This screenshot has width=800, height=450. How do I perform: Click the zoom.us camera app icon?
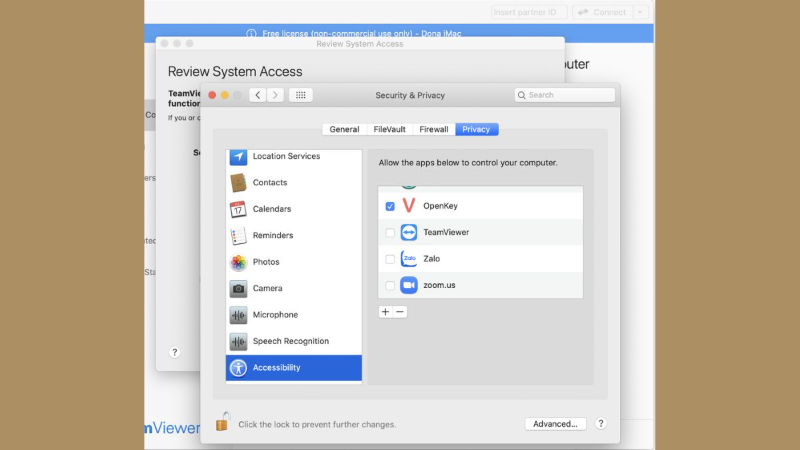409,285
